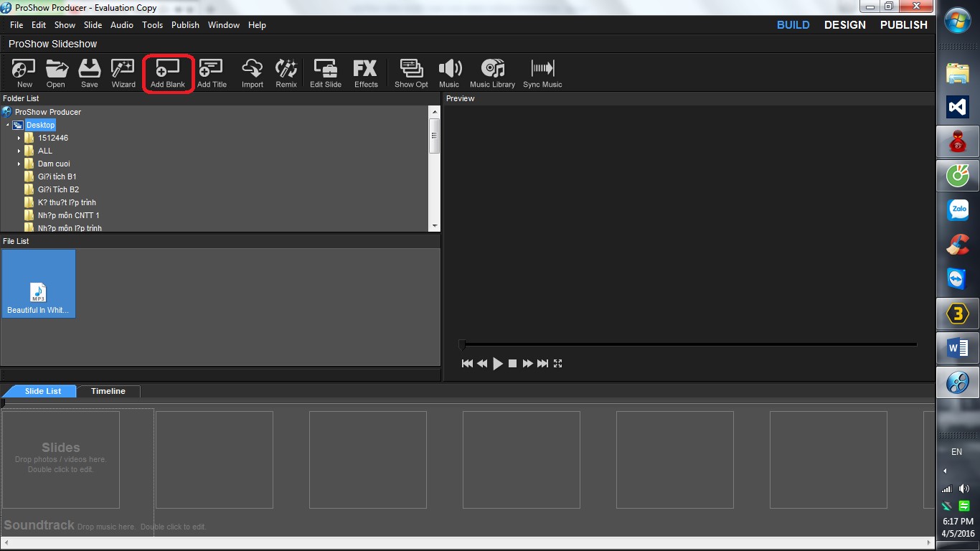Save the show with the Save icon
Screen dimensions: 980x551
[x=90, y=74]
